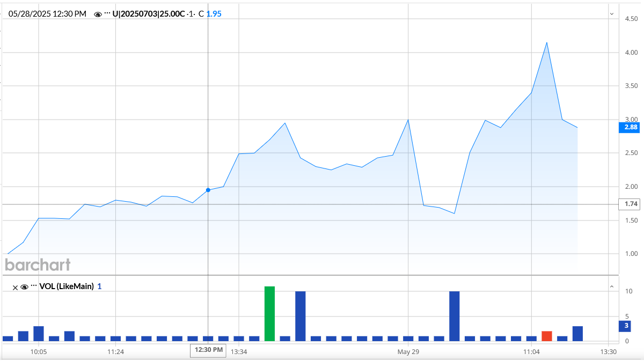The height and width of the screenshot is (361, 644).
Task: Collapse the main price pane using the chevron
Action: [x=611, y=14]
